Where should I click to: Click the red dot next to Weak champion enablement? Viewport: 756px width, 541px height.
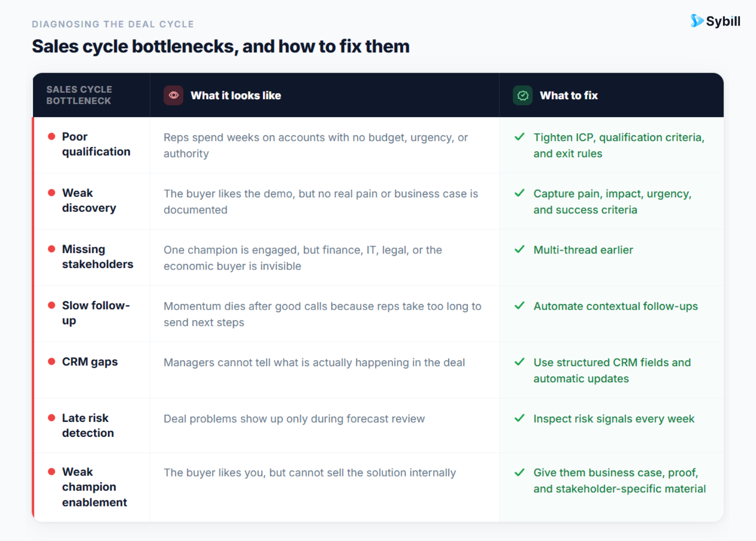pyautogui.click(x=51, y=471)
